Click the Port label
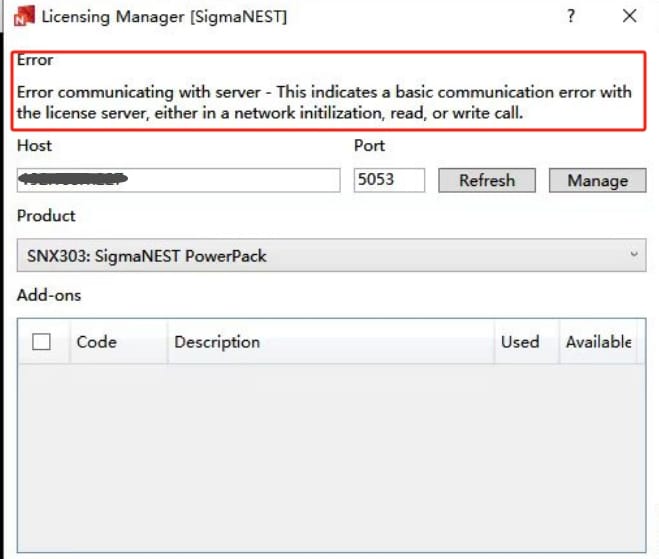 (x=369, y=145)
